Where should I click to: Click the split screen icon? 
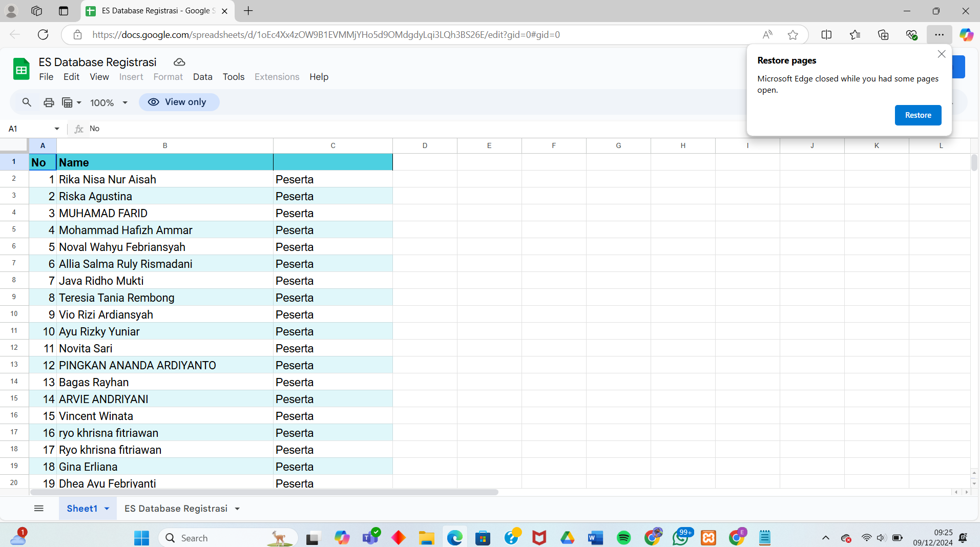(826, 35)
